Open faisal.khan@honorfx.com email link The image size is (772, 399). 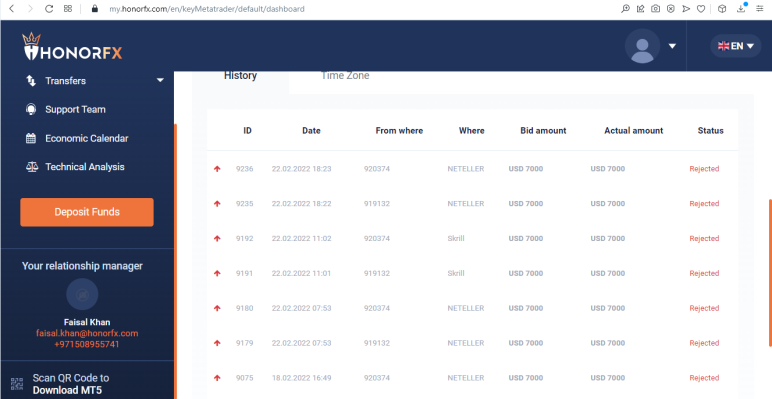[x=87, y=333]
